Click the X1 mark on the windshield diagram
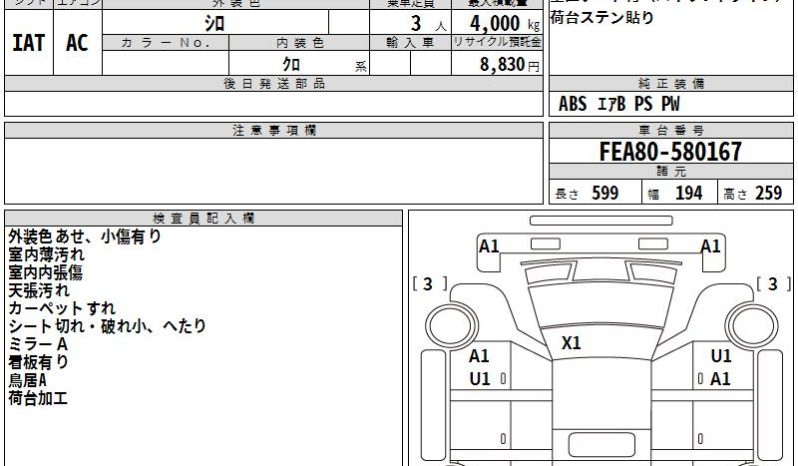This screenshot has width=798, height=466. [x=571, y=343]
